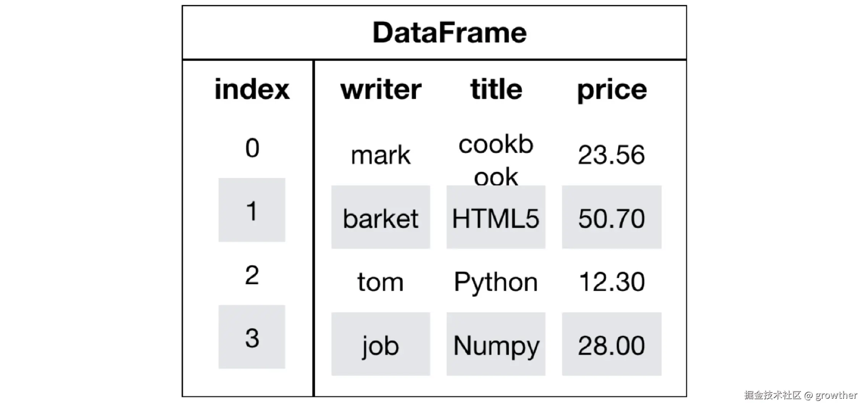The height and width of the screenshot is (412, 868).
Task: Click the writer column header
Action: pos(381,90)
